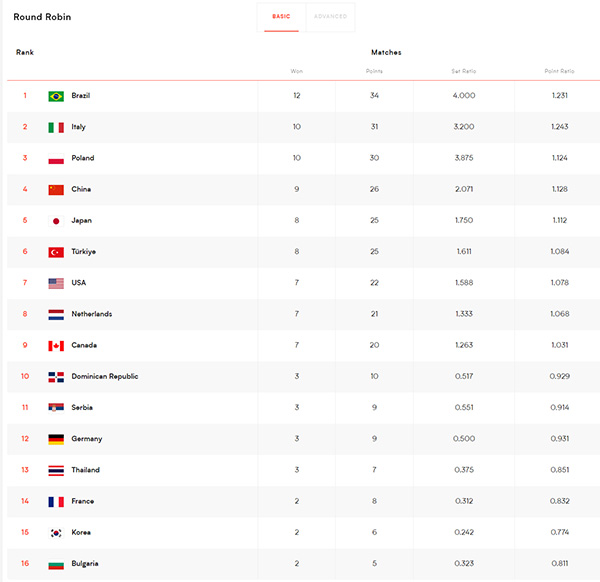Open the Poland team link

coord(83,158)
